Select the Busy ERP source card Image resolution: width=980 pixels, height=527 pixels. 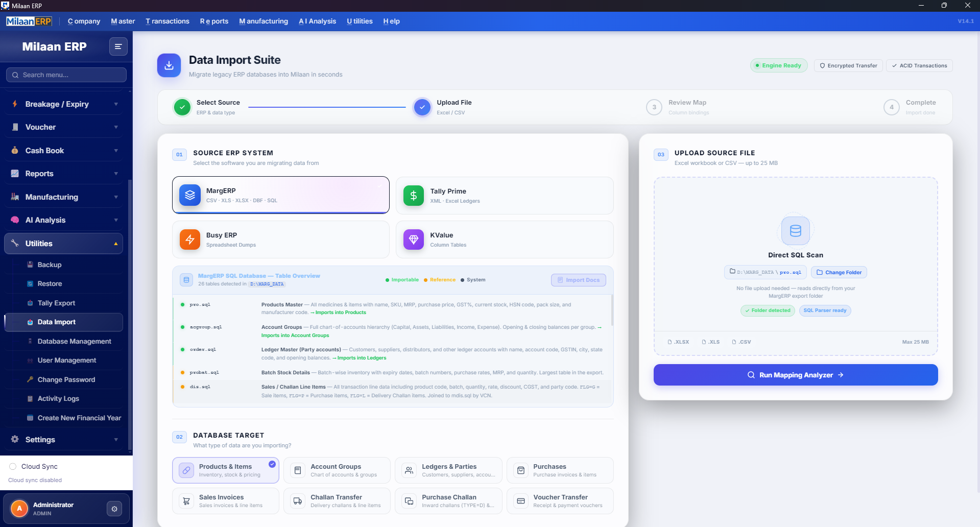click(x=281, y=239)
